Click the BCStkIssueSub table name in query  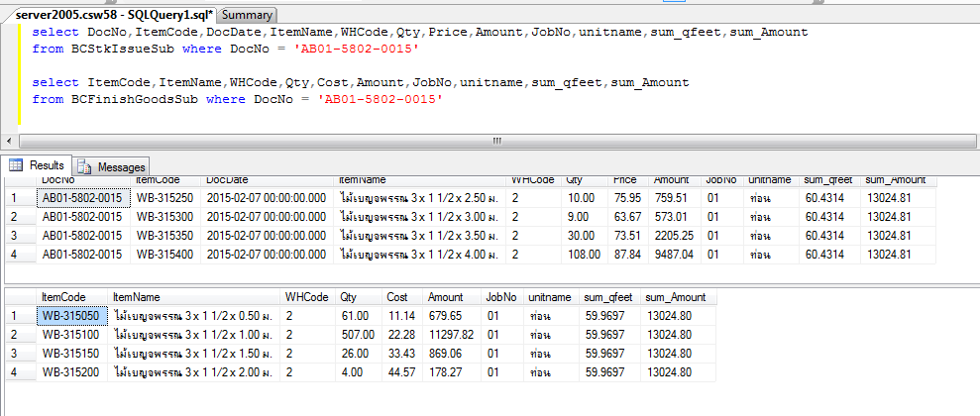[122, 49]
